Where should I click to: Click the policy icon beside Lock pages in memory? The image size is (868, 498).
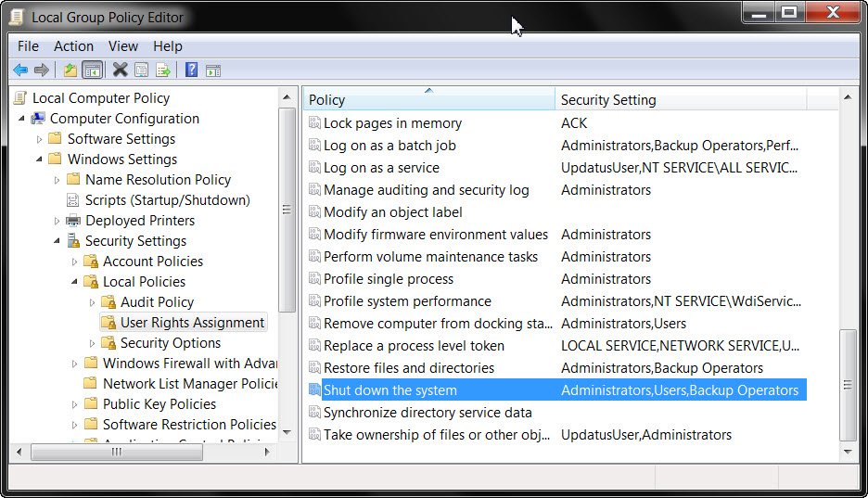[x=314, y=122]
